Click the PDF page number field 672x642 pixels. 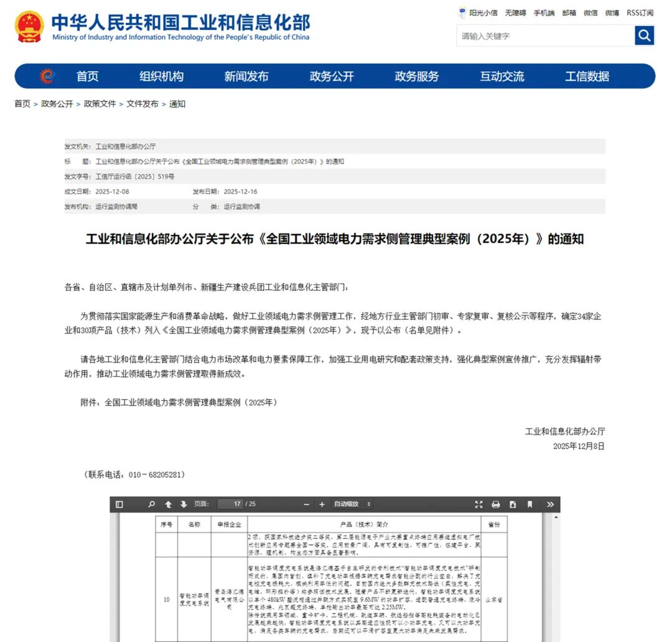click(231, 504)
